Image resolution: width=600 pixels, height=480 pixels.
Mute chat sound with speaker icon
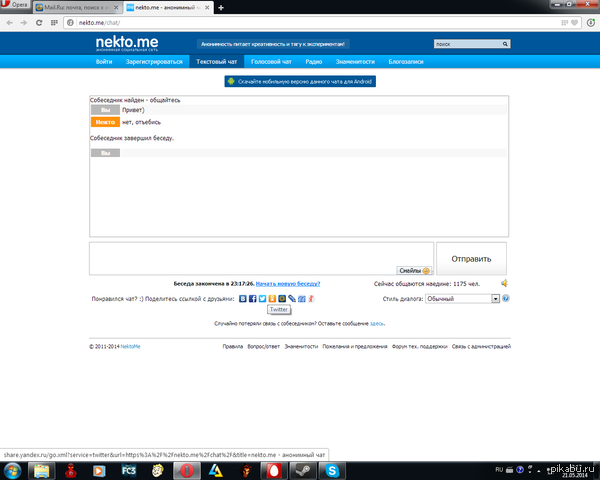(505, 283)
